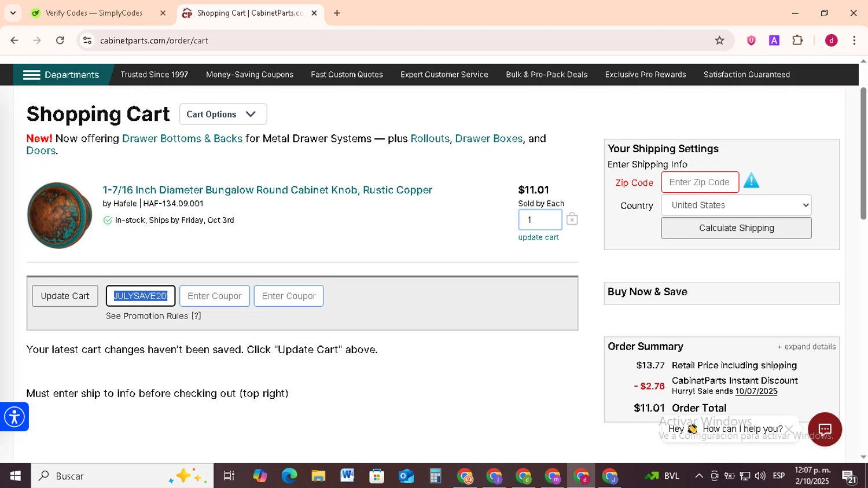
Task: Click the taskbar Buscar search box
Action: point(122,476)
